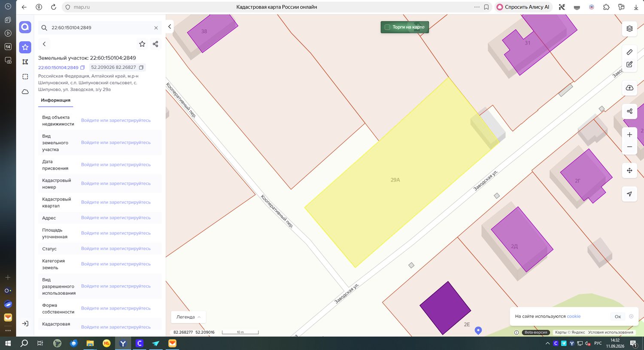Zoom out the map with the minus button
The width and height of the screenshot is (644, 350).
pyautogui.click(x=629, y=147)
